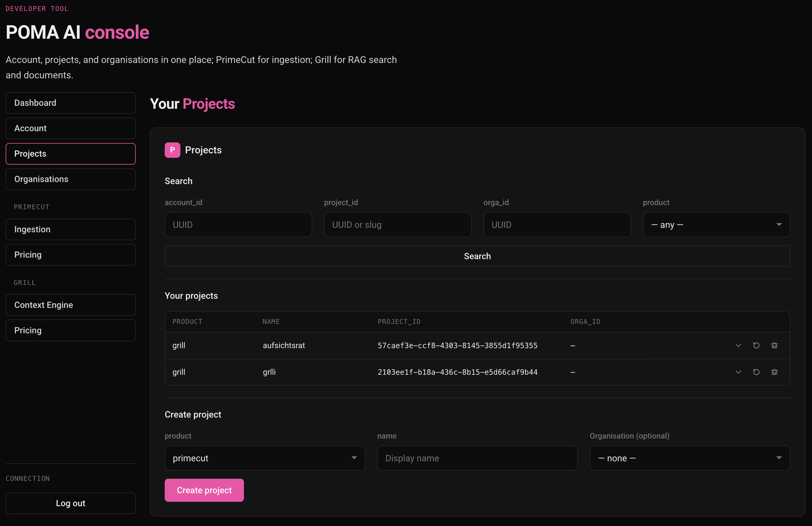Click project ID 2103ee1f-b18a-436c-8b15-e5d66caf9b44
This screenshot has height=526, width=812.
click(457, 372)
